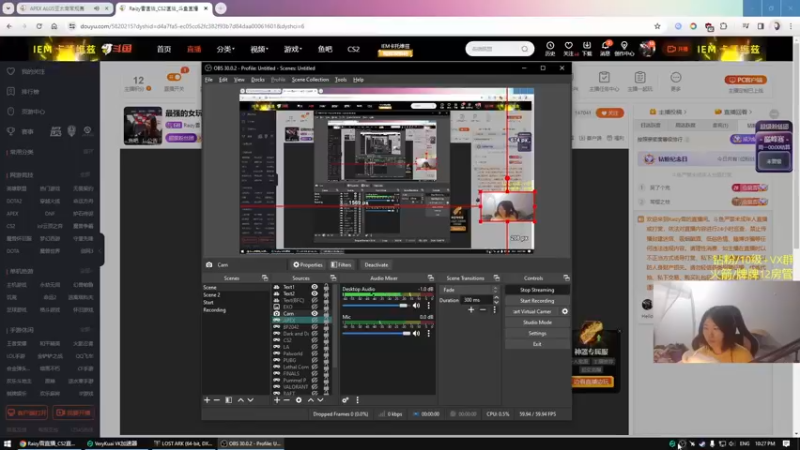Float the Scene Transitions dock
The width and height of the screenshot is (800, 450).
click(x=496, y=278)
